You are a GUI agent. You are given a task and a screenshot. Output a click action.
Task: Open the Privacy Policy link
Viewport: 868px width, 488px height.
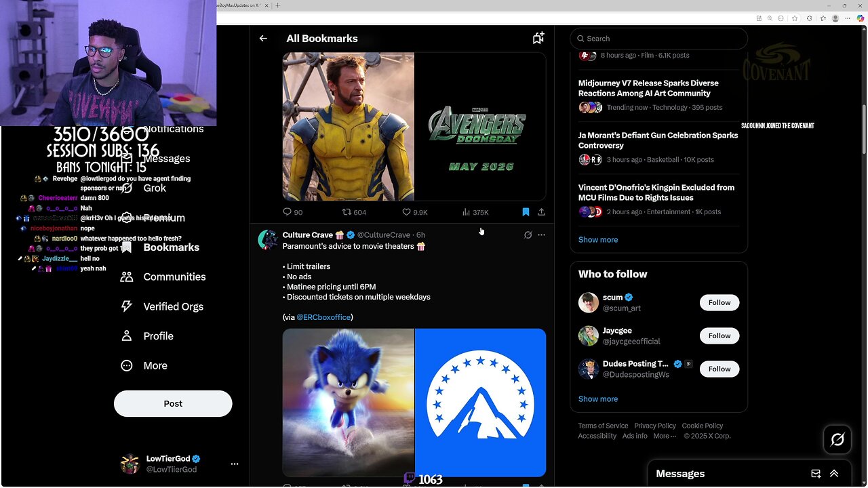pos(655,426)
